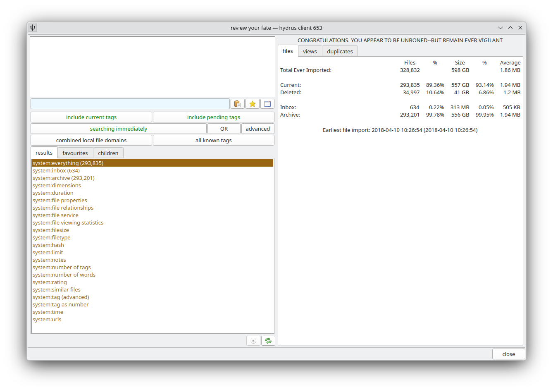Viewport: 553px width, 392px height.
Task: Choose system:dimensions from the results
Action: [153, 185]
